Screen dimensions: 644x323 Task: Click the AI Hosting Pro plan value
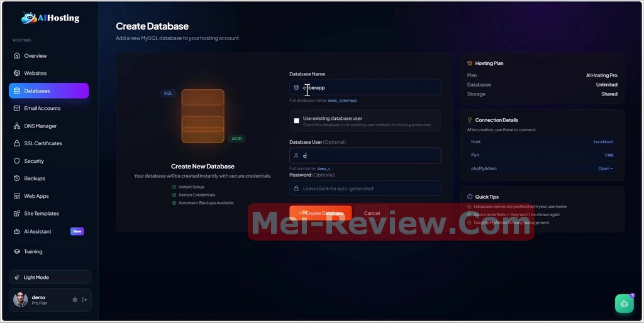click(602, 75)
